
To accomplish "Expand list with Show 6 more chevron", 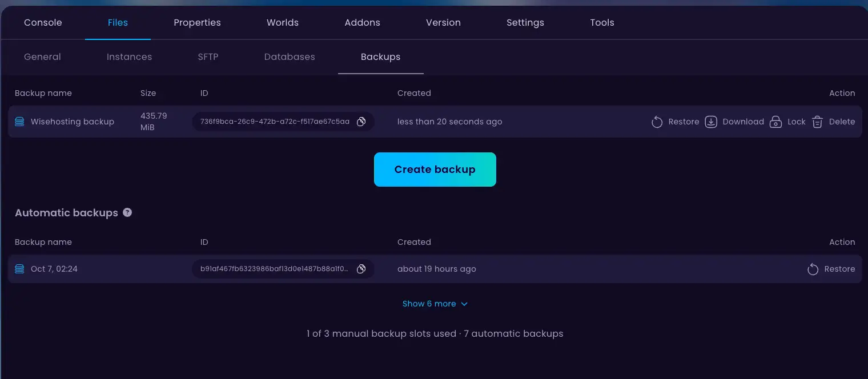I will (464, 304).
